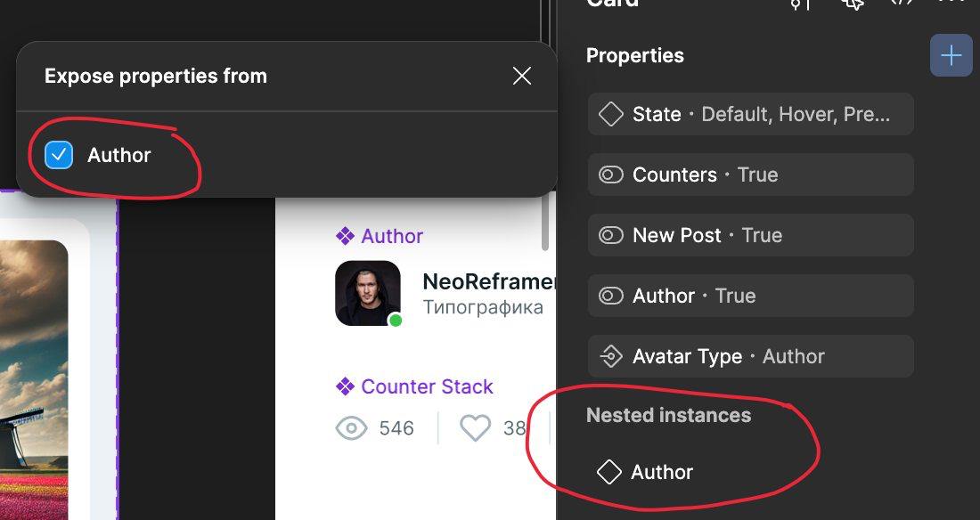Open the Author · True property row

750,296
